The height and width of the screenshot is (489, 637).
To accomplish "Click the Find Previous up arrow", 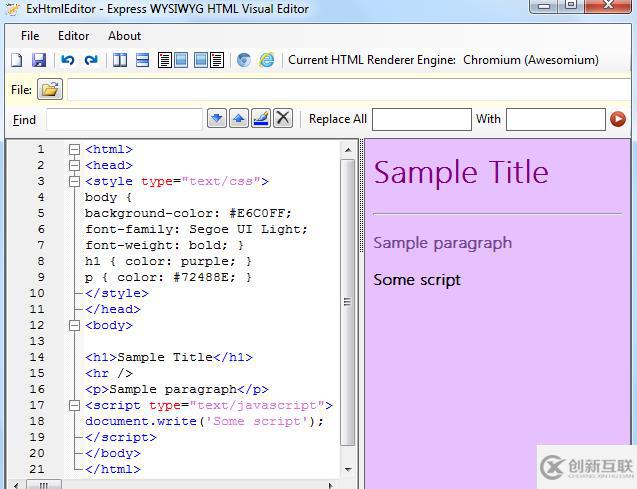I will [x=239, y=119].
